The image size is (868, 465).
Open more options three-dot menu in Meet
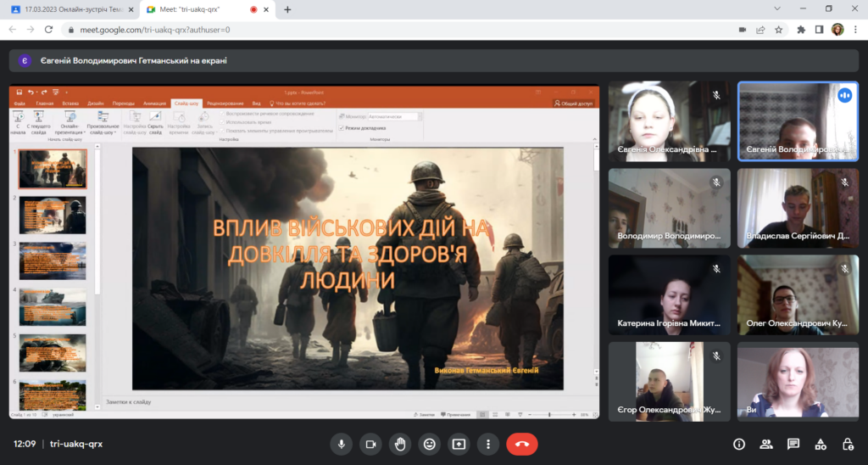[x=487, y=444]
